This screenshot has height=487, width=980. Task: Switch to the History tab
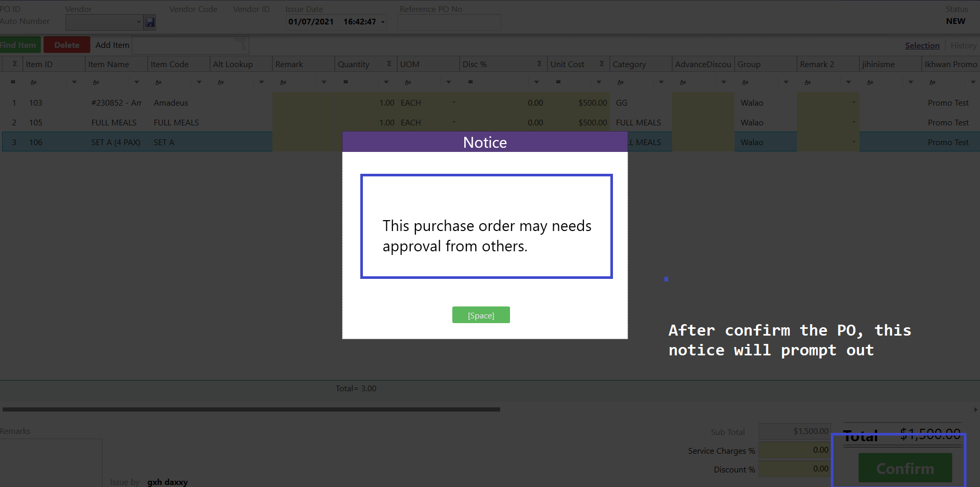(x=963, y=46)
